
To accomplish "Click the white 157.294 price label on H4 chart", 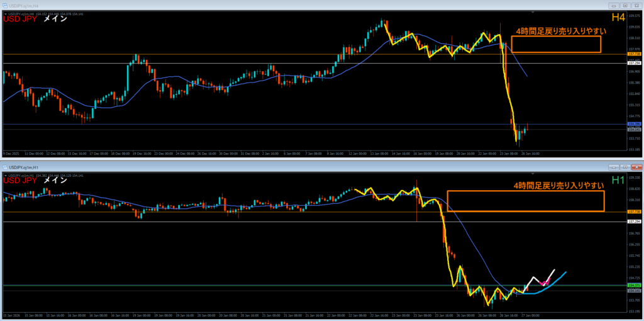I will [x=635, y=64].
